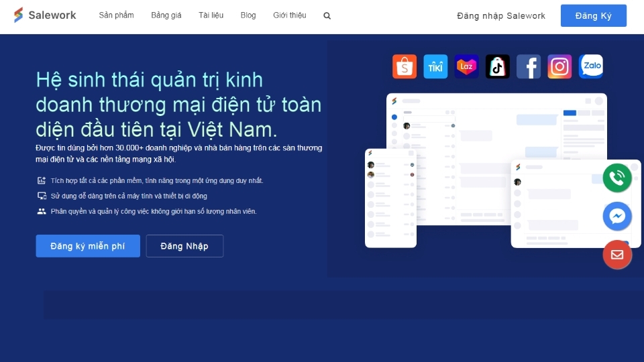Click the Salework wordmark text
Viewport: 644px width, 362px height.
(52, 15)
